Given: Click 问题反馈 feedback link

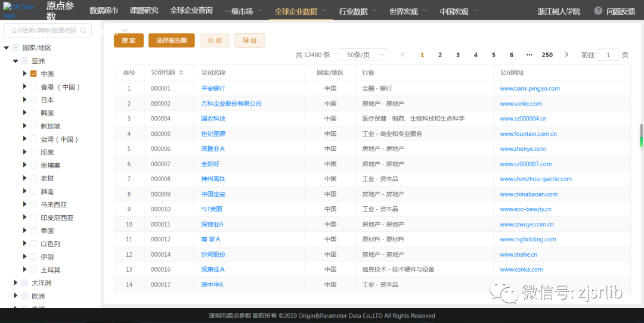Looking at the screenshot, I should pos(621,11).
